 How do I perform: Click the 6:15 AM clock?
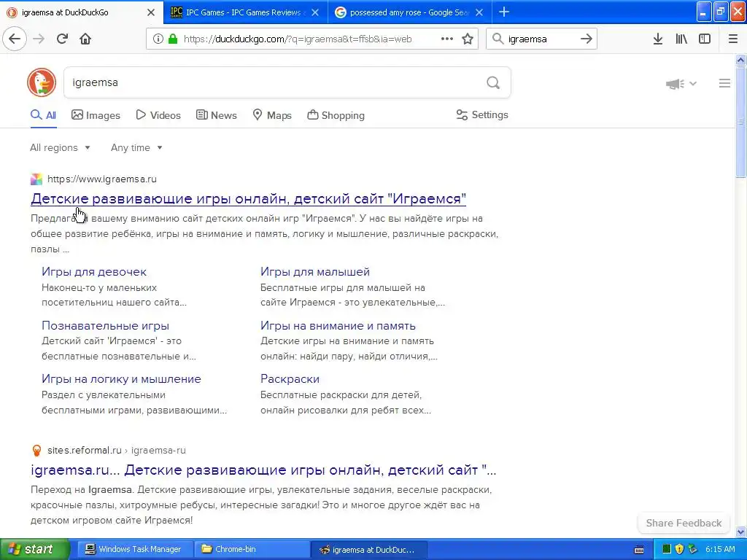[720, 549]
